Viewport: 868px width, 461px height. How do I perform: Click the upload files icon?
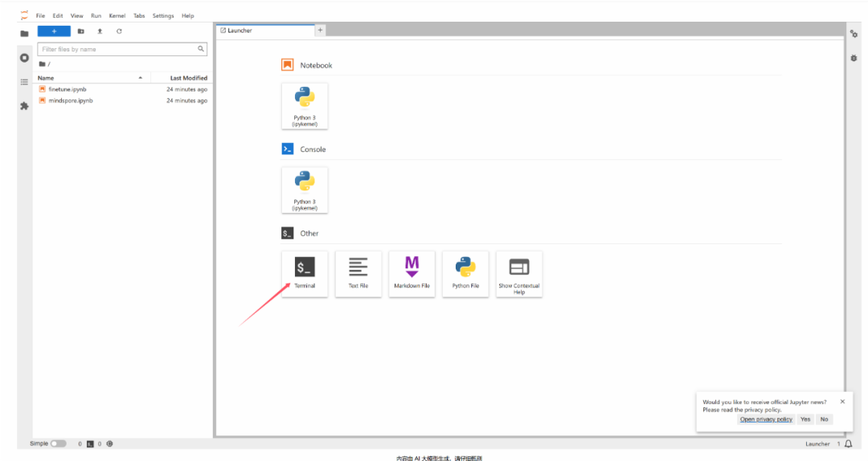pos(100,31)
